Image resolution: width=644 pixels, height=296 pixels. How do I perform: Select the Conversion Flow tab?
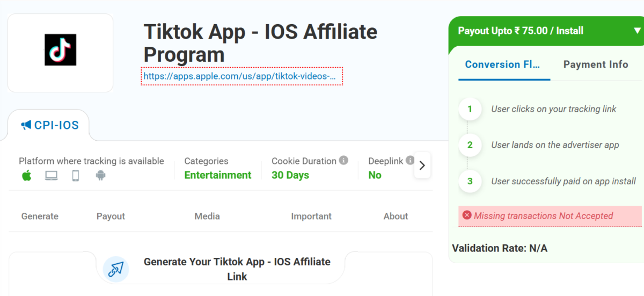click(x=503, y=64)
